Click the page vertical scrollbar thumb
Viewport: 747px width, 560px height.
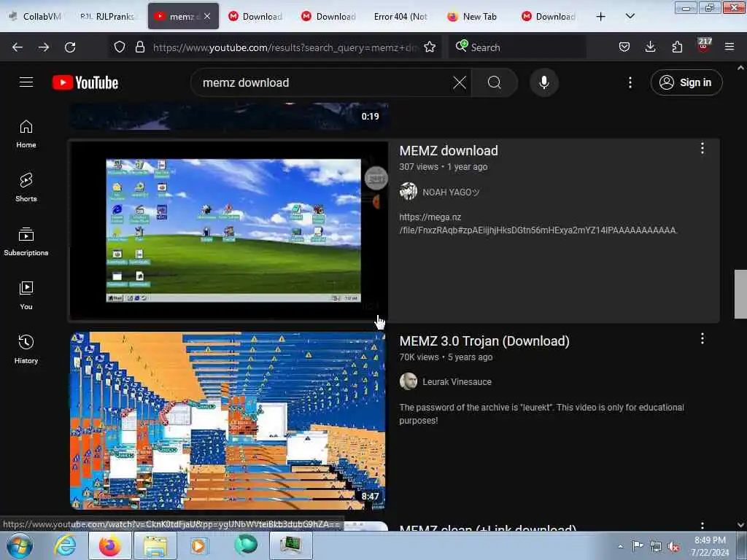tap(740, 294)
